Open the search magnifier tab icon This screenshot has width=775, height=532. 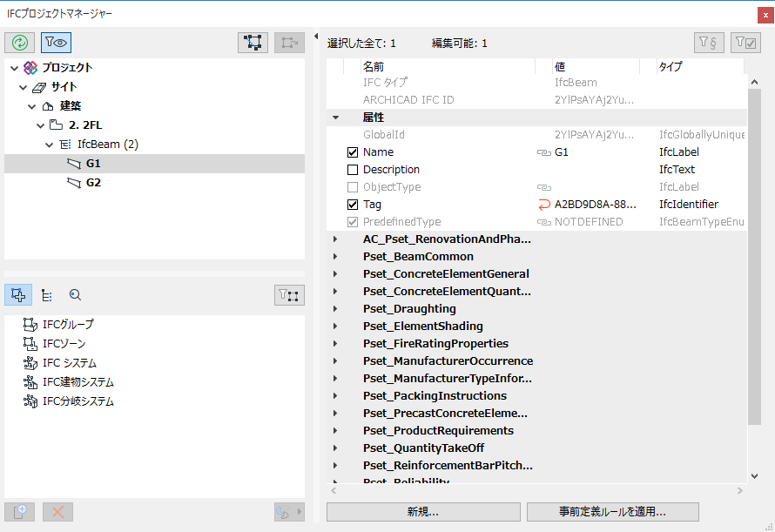coord(75,295)
